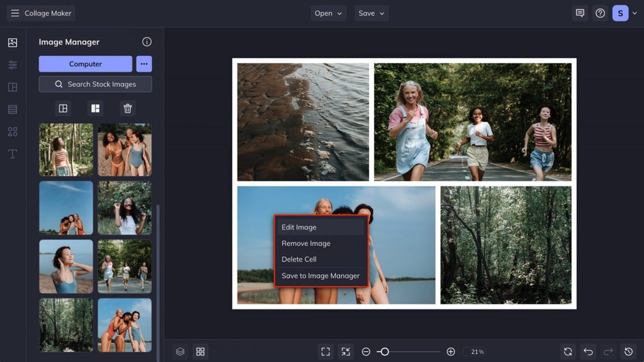The width and height of the screenshot is (644, 362).
Task: Open the Text tool in sidebar
Action: (12, 154)
